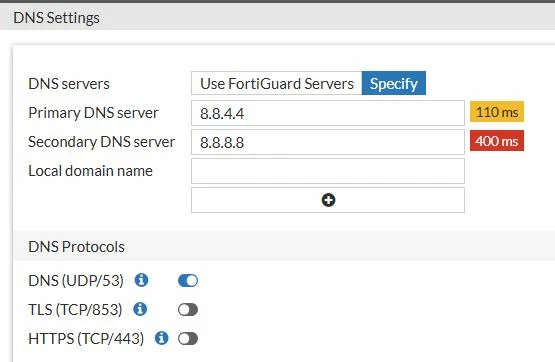This screenshot has height=362, width=555.
Task: Select Use FortiGuard Servers option
Action: [277, 83]
